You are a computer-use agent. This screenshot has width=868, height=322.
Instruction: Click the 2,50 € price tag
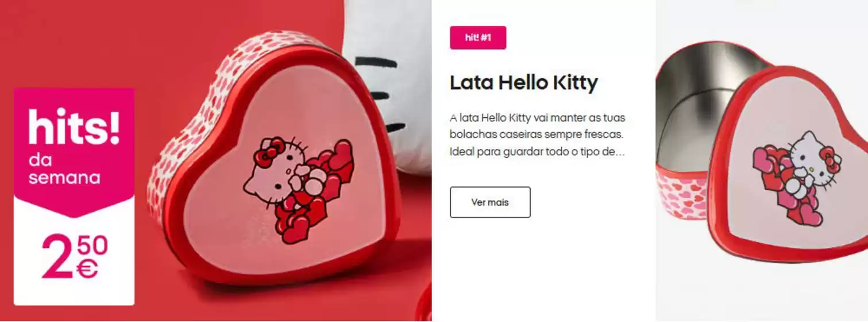(x=75, y=257)
